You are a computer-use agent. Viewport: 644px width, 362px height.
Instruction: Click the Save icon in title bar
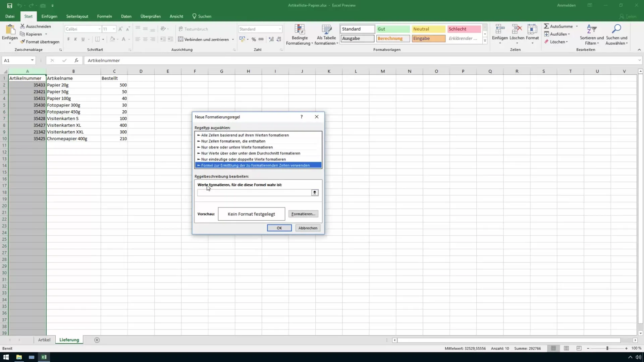(x=9, y=5)
